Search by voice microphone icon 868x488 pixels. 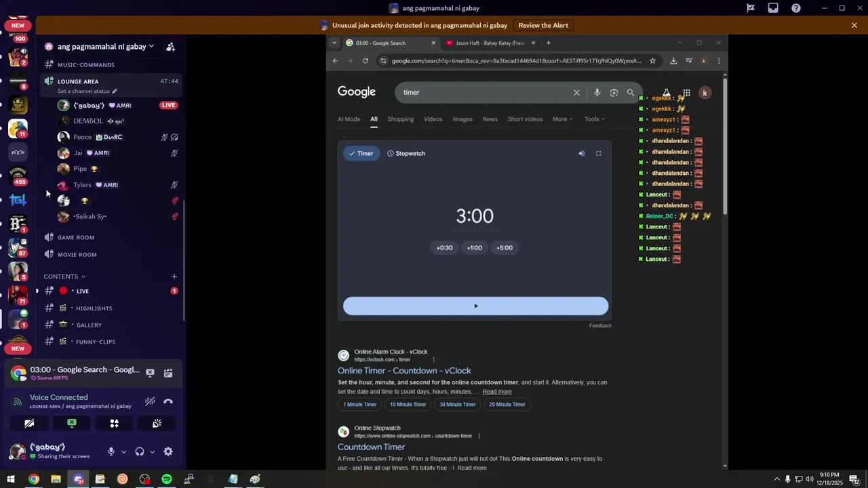click(x=597, y=93)
